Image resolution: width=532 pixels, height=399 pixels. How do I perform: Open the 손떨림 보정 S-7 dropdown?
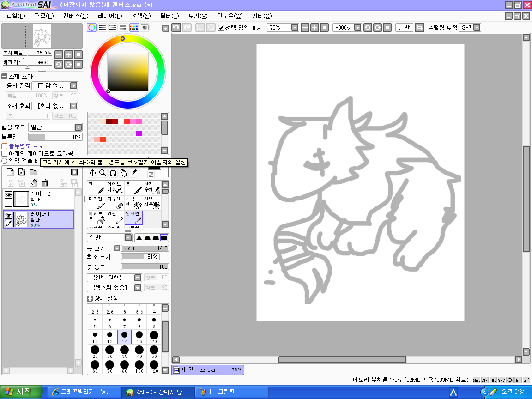click(477, 28)
